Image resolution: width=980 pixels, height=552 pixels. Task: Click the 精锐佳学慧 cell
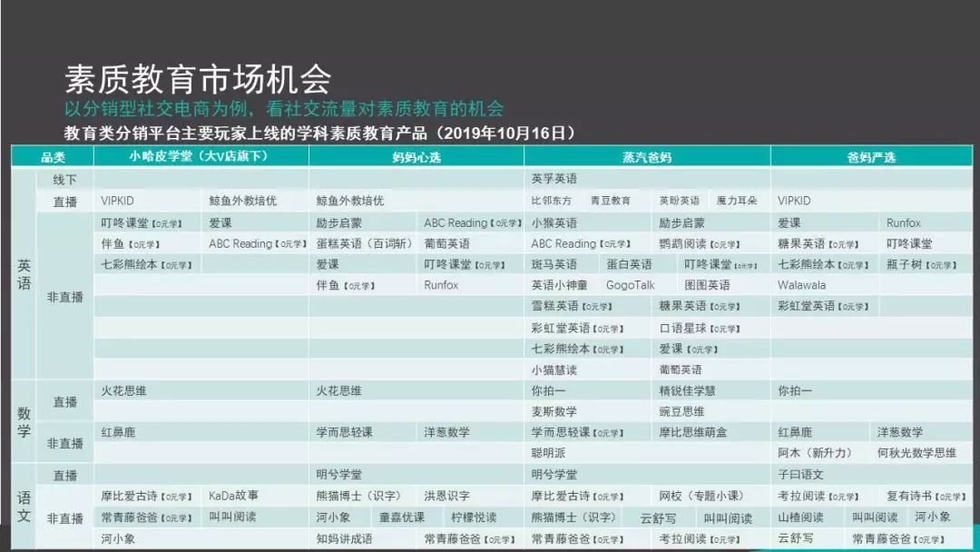[688, 390]
